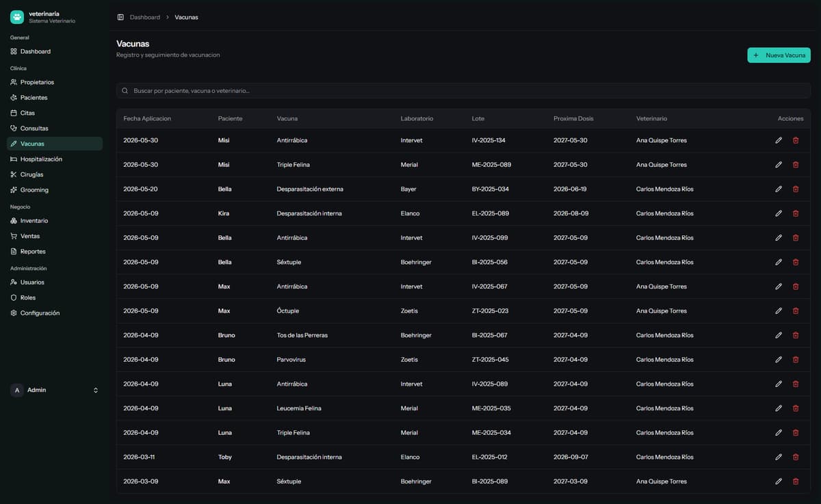Image resolution: width=821 pixels, height=504 pixels.
Task: Edit Max's Antirrábica record with lot IV-2025-067
Action: point(779,287)
